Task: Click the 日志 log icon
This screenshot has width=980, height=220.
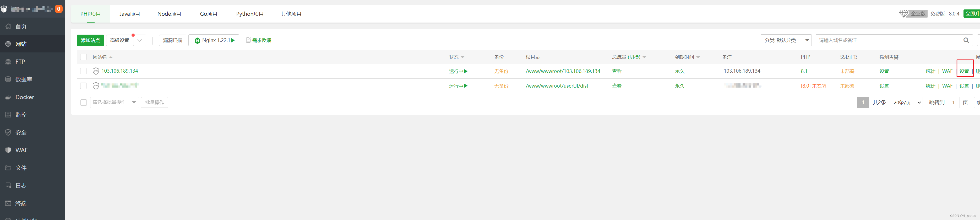Action: 8,185
